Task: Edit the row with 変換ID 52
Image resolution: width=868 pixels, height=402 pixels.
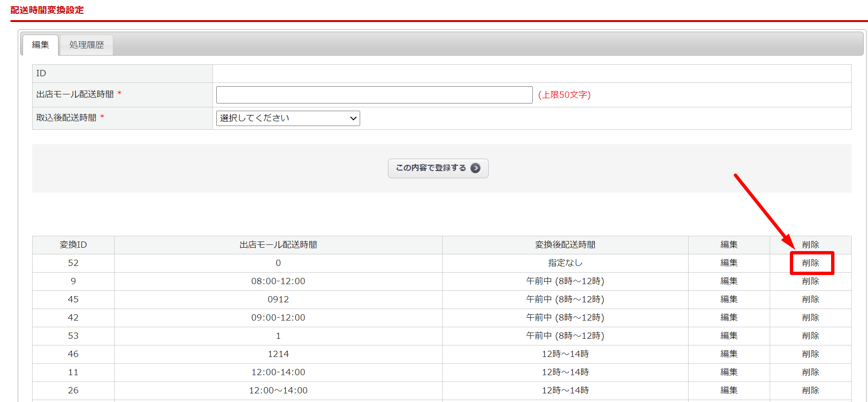Action: point(729,263)
